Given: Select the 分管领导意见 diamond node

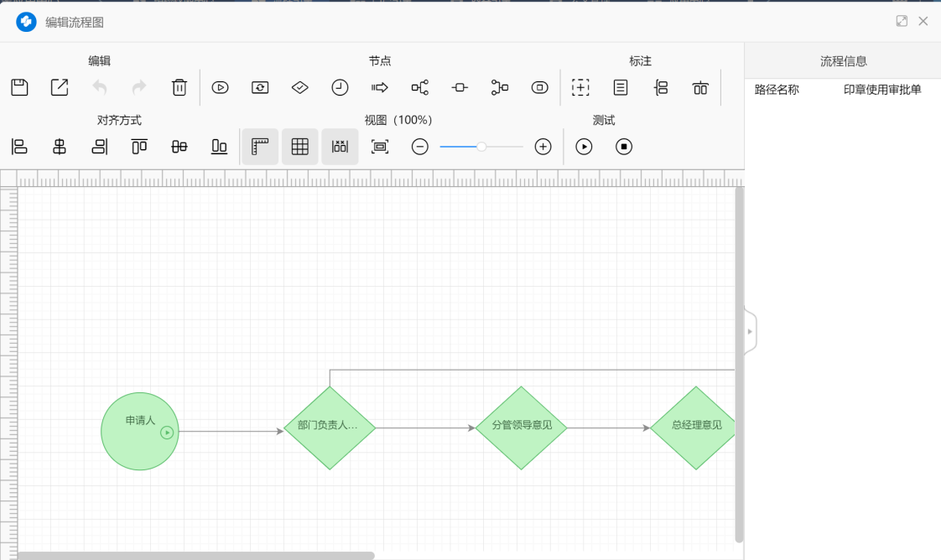Looking at the screenshot, I should pyautogui.click(x=521, y=428).
